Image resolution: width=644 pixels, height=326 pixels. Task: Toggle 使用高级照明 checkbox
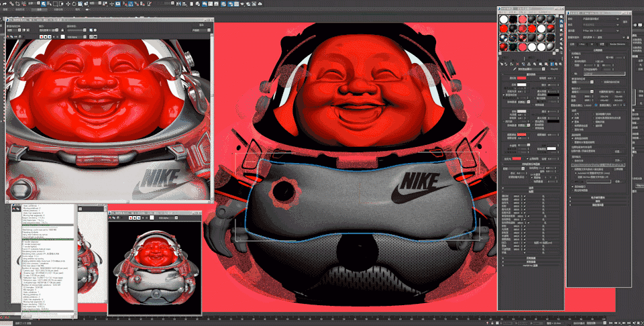click(572, 138)
